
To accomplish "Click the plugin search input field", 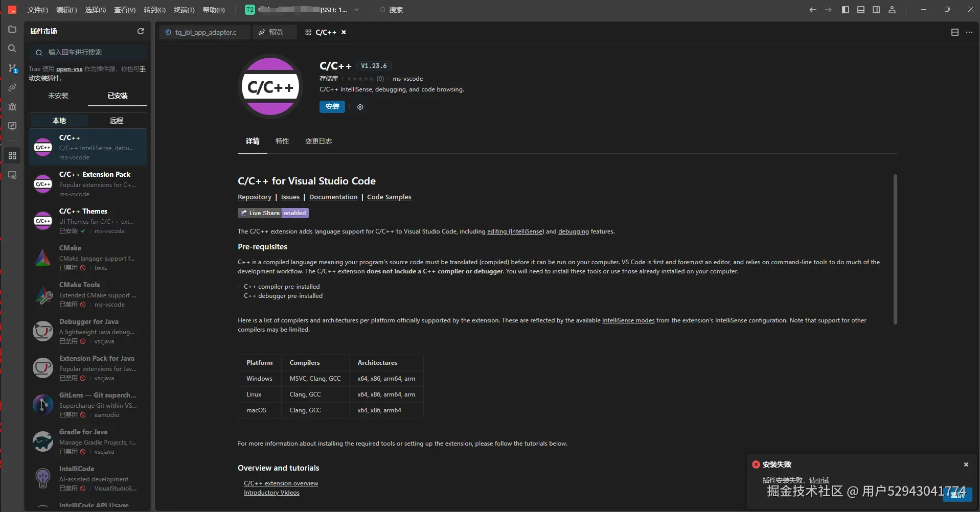I will [89, 52].
